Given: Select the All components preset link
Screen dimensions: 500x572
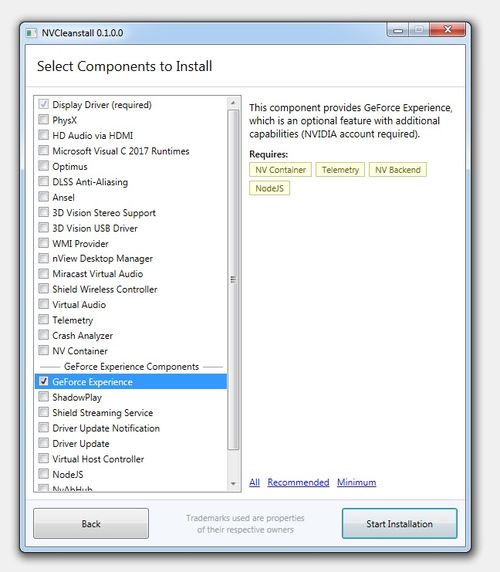Looking at the screenshot, I should [x=255, y=482].
